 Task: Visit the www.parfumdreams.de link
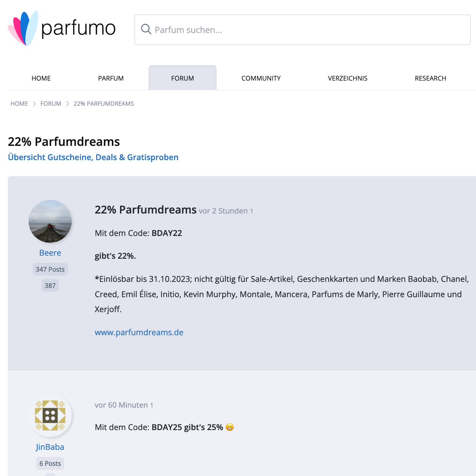[139, 333]
